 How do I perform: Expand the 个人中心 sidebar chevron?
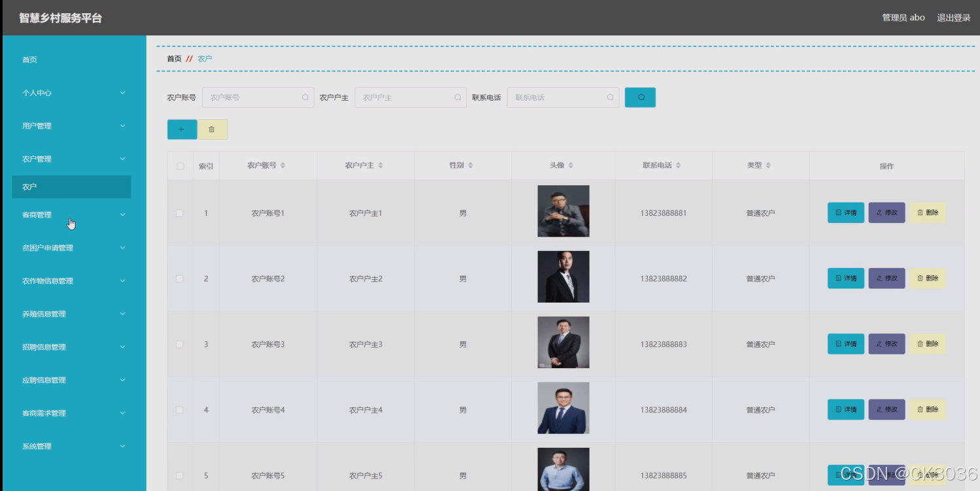pos(122,93)
